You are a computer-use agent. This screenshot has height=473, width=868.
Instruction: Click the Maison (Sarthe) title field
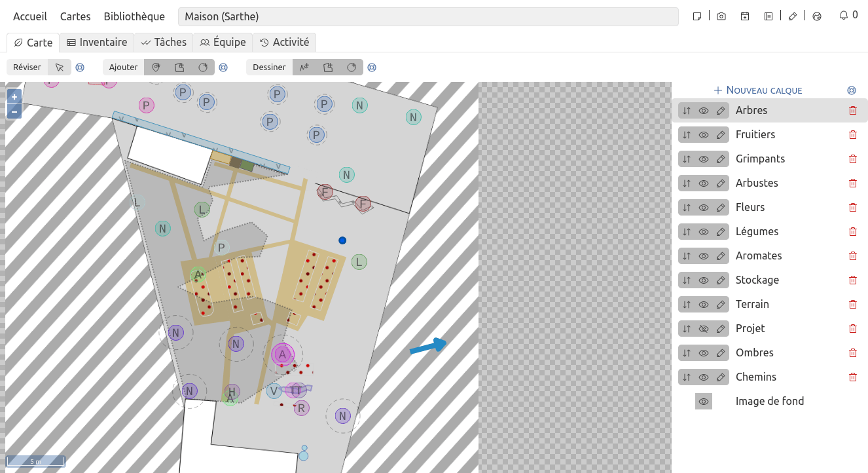[427, 16]
